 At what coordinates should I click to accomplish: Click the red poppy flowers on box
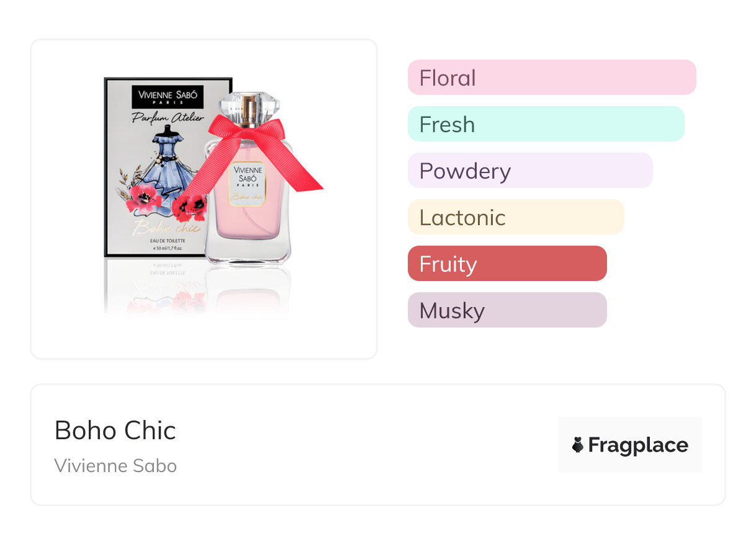(x=145, y=195)
